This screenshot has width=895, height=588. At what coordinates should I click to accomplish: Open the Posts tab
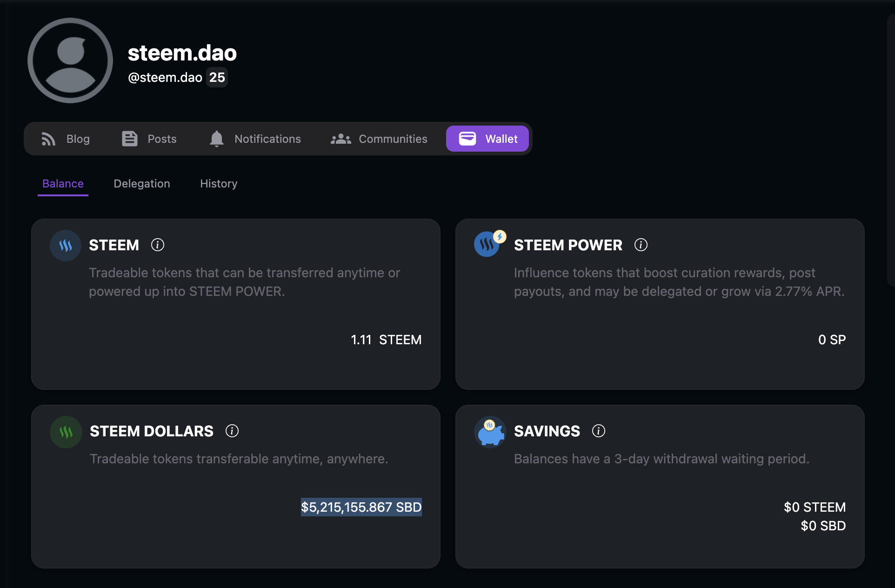coord(149,139)
